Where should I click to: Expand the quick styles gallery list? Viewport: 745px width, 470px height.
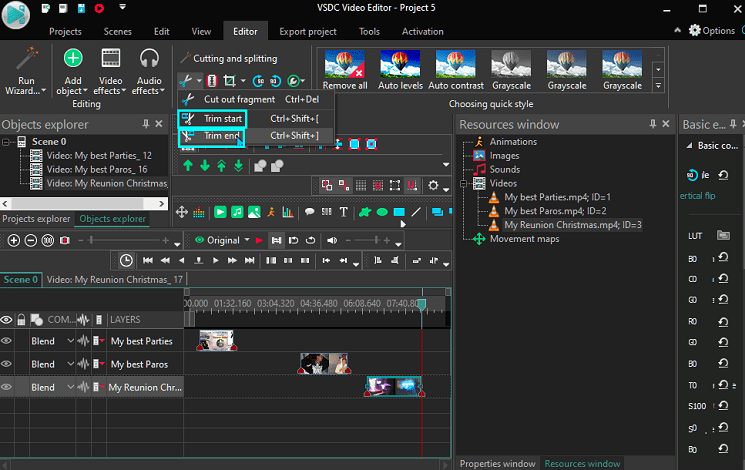[x=658, y=86]
